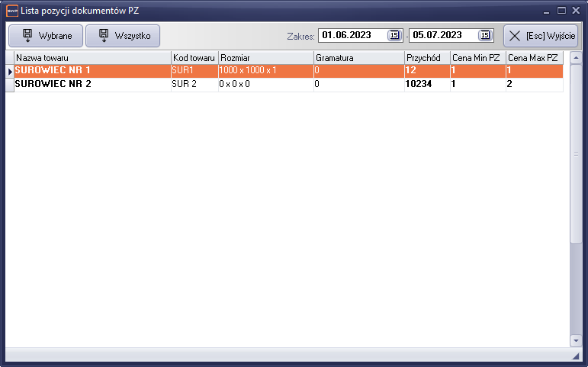Click the Cena Max PZ column header

[x=534, y=58]
